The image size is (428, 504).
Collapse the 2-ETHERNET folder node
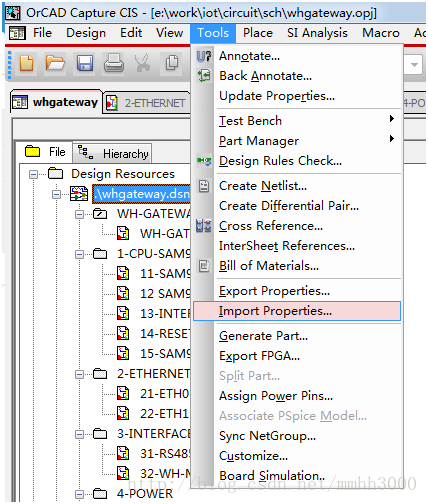(x=79, y=374)
